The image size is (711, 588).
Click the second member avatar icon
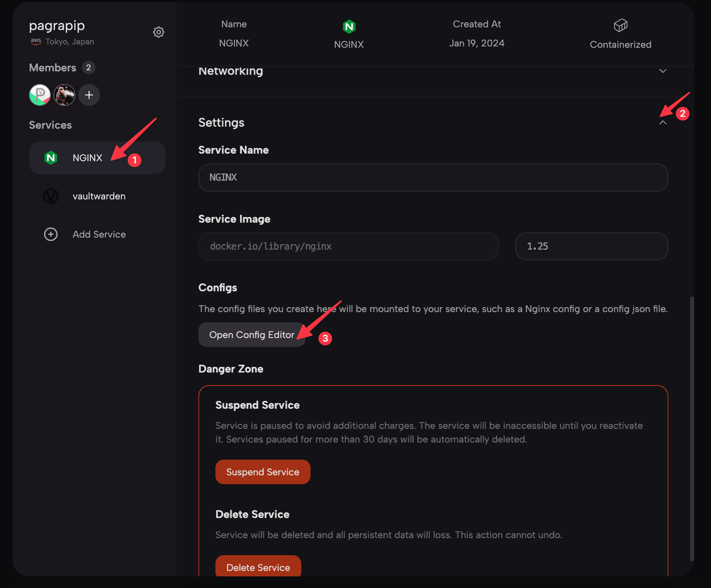click(64, 95)
